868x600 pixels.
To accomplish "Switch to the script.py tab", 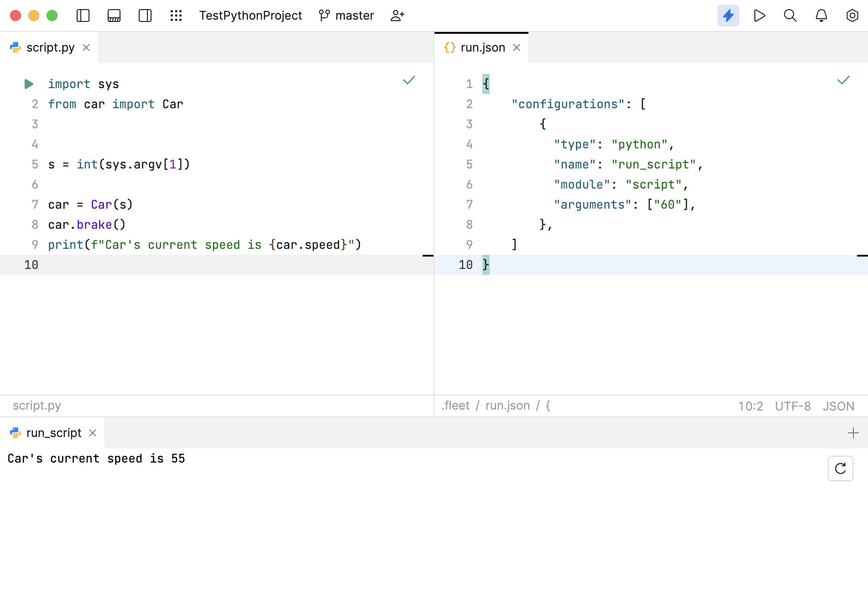I will (x=50, y=47).
